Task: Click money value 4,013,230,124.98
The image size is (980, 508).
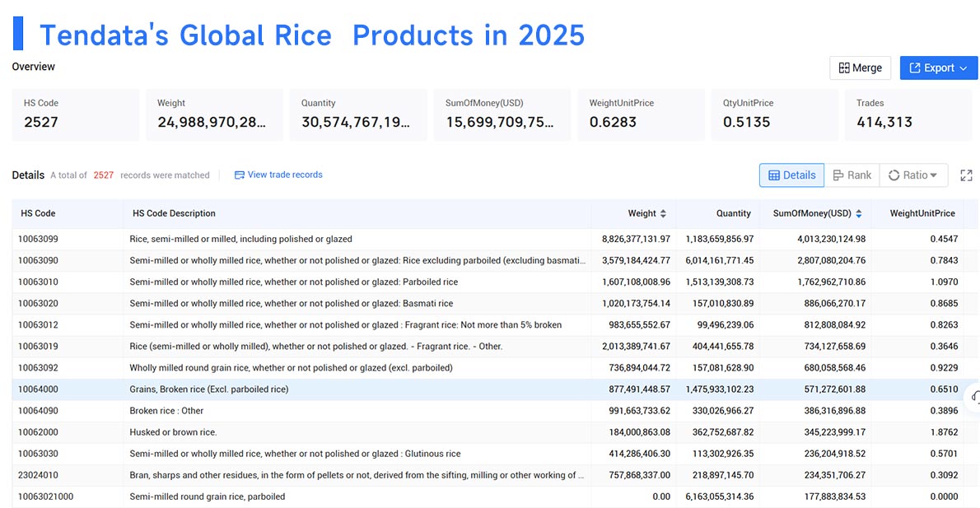Action: (x=831, y=240)
